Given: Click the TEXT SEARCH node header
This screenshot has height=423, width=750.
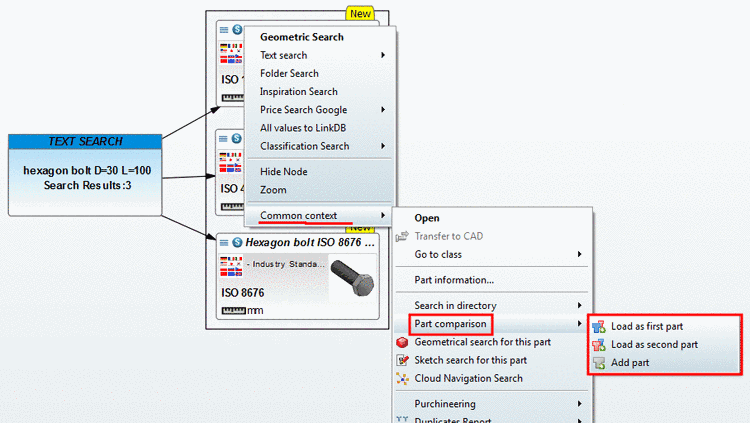Looking at the screenshot, I should point(85,142).
